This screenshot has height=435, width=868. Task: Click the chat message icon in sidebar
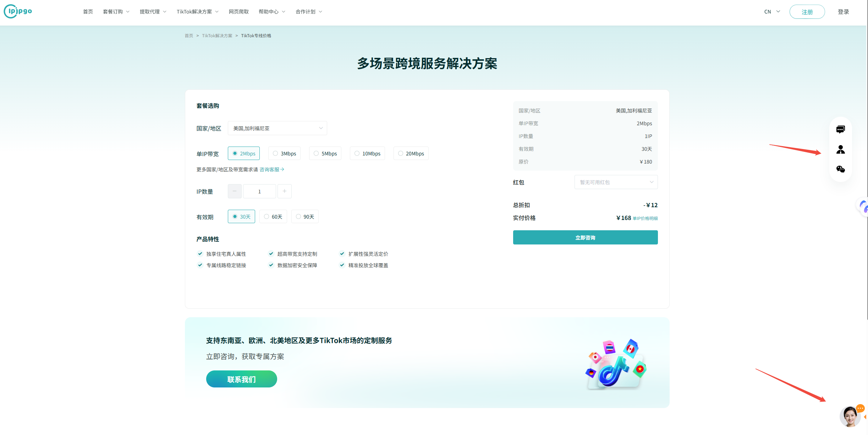[840, 130]
